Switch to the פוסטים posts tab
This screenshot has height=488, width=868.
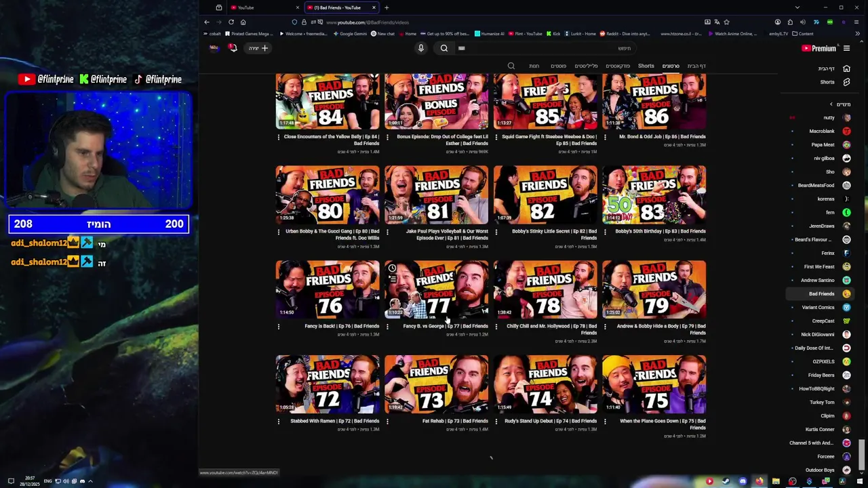click(558, 66)
